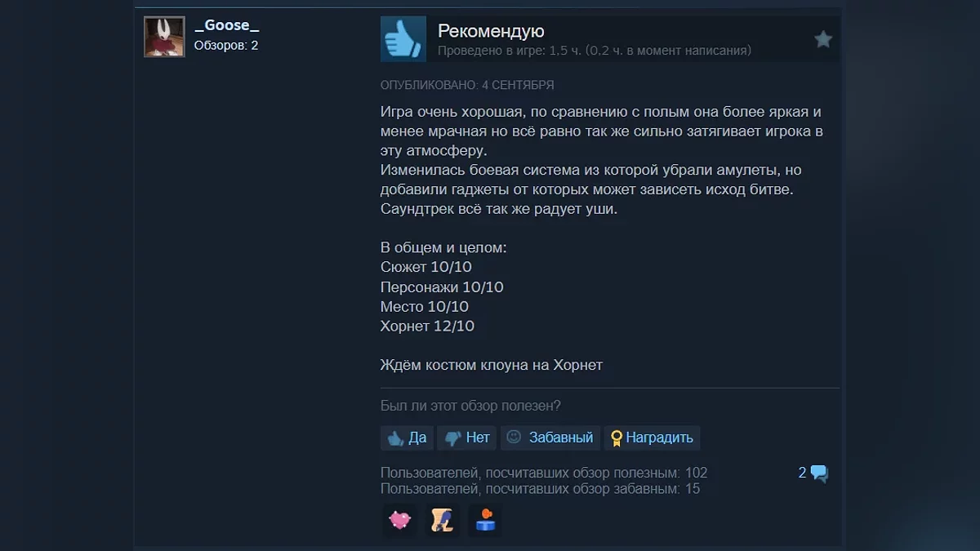
Task: Click the Наградить award button
Action: (x=652, y=438)
